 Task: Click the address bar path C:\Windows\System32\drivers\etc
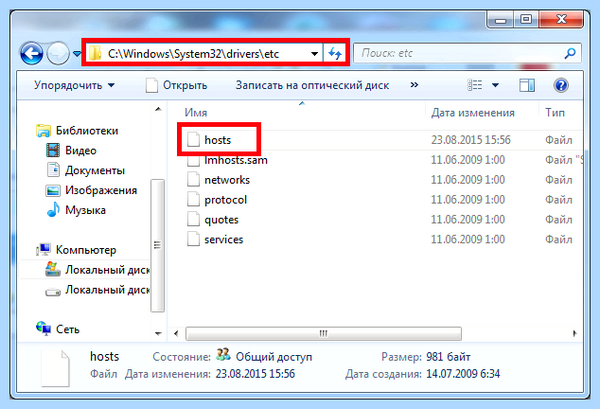pos(193,54)
